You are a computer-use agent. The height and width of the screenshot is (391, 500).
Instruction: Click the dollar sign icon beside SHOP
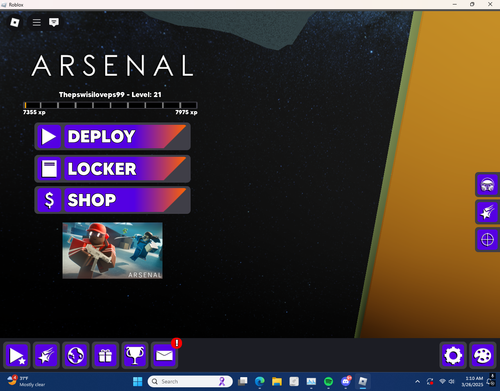49,200
